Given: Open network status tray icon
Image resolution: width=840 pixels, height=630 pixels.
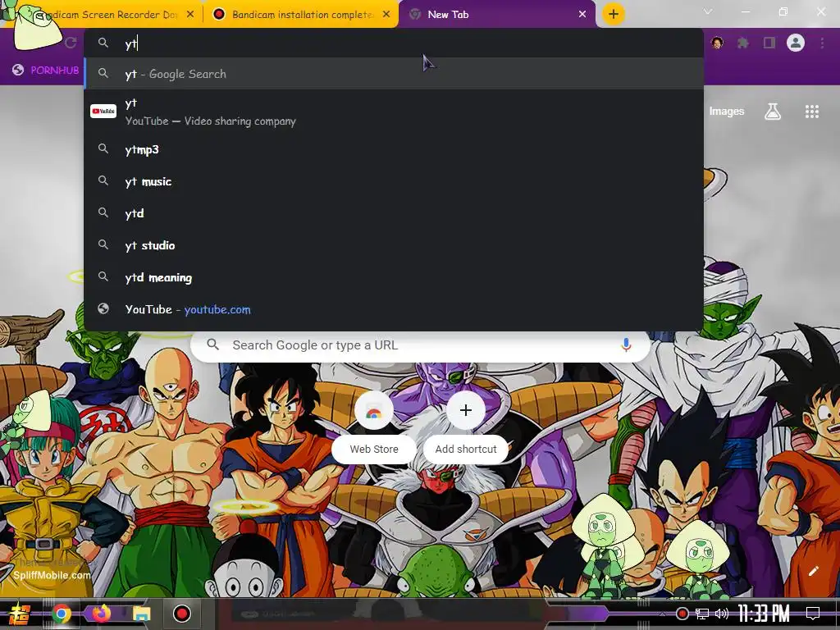Looking at the screenshot, I should coord(702,614).
